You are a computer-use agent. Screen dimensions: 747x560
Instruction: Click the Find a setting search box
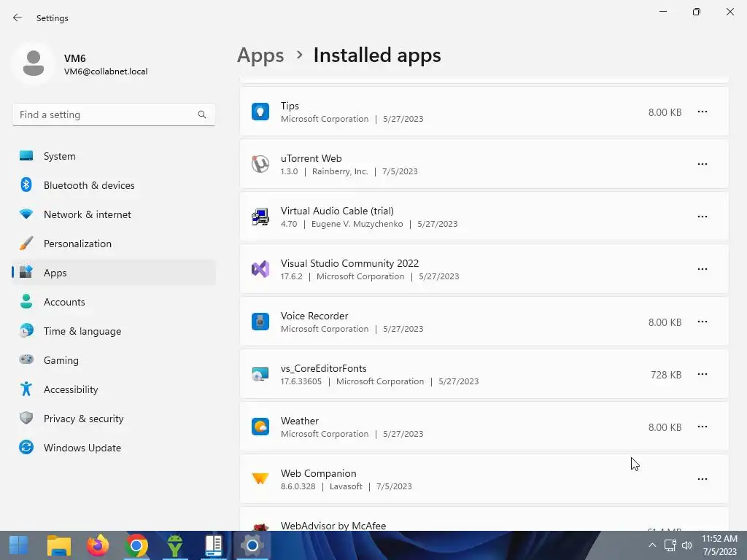(x=114, y=114)
